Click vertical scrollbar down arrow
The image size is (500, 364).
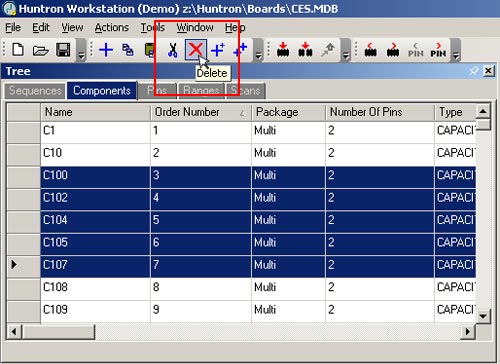[483, 316]
